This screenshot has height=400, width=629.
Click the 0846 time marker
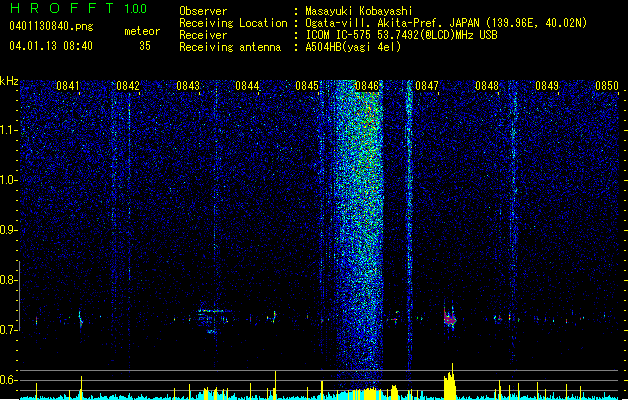[x=367, y=86]
